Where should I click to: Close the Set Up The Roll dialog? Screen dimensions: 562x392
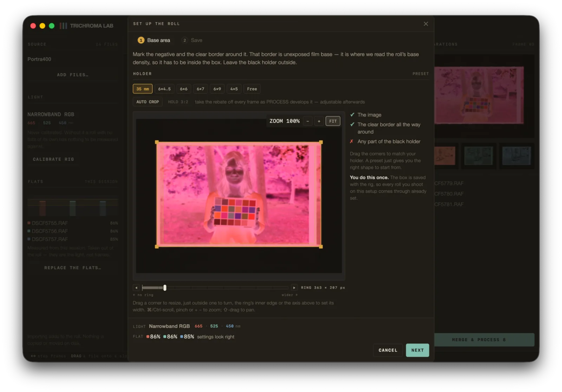tap(426, 24)
